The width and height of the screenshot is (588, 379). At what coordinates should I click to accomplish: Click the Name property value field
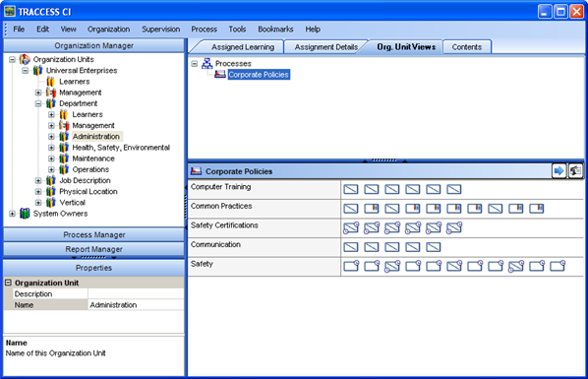[136, 304]
